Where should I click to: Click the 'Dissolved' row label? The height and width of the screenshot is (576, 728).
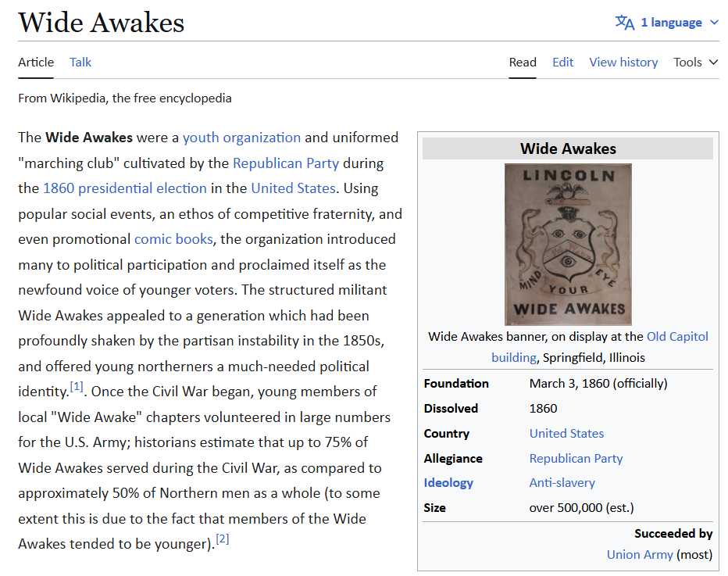coord(451,408)
